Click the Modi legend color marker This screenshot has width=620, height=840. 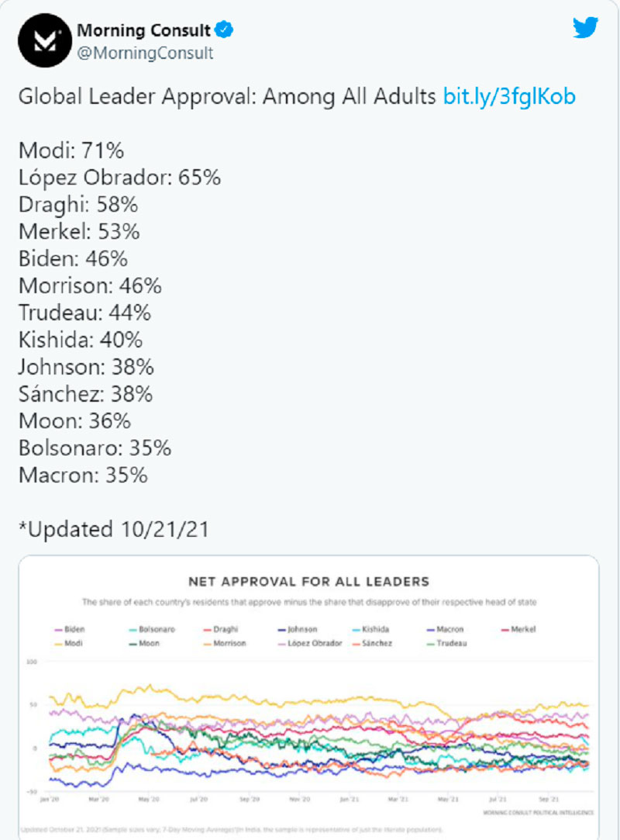(x=57, y=643)
